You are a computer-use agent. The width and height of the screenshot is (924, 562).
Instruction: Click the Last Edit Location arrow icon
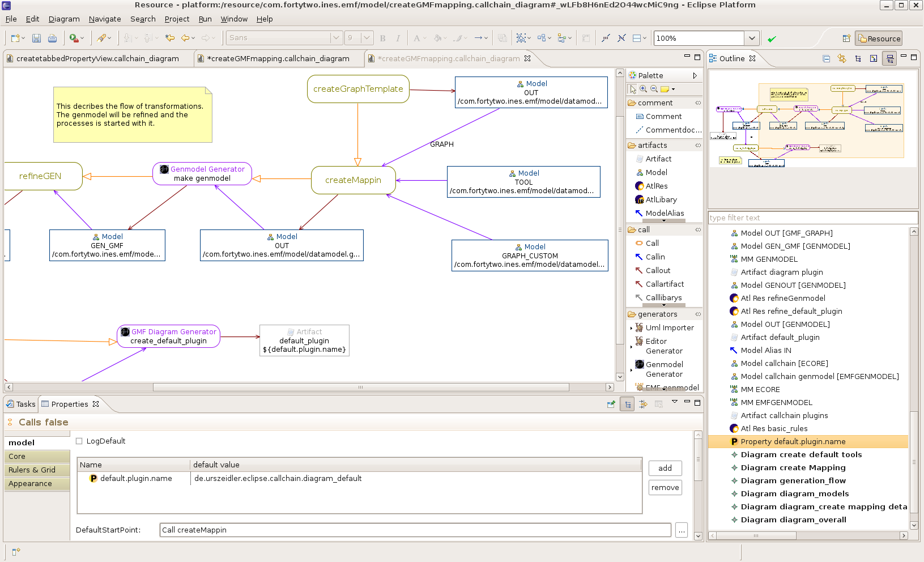pos(169,38)
